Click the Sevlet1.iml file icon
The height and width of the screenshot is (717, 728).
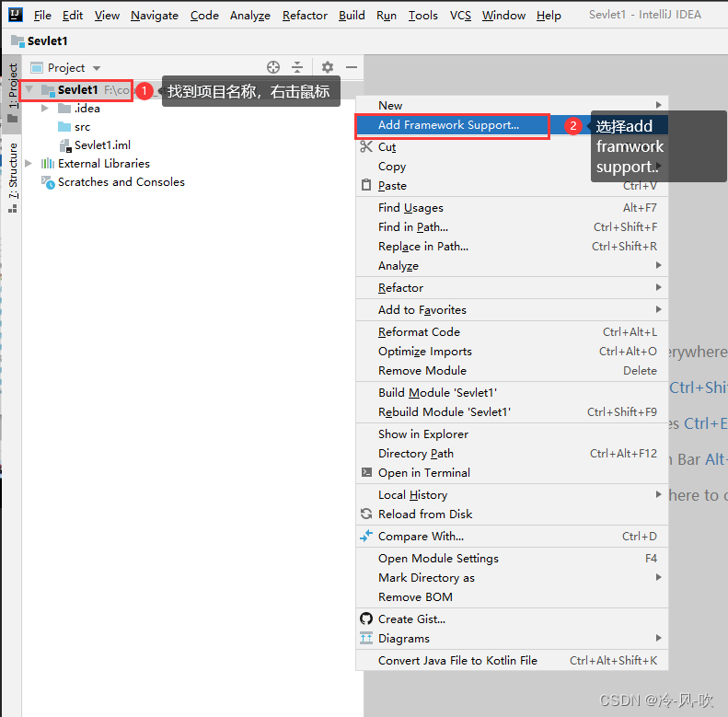pos(65,145)
